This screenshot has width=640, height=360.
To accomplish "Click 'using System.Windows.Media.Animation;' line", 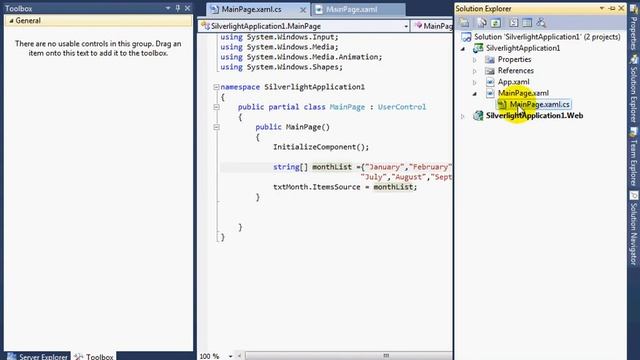I will 301,57.
